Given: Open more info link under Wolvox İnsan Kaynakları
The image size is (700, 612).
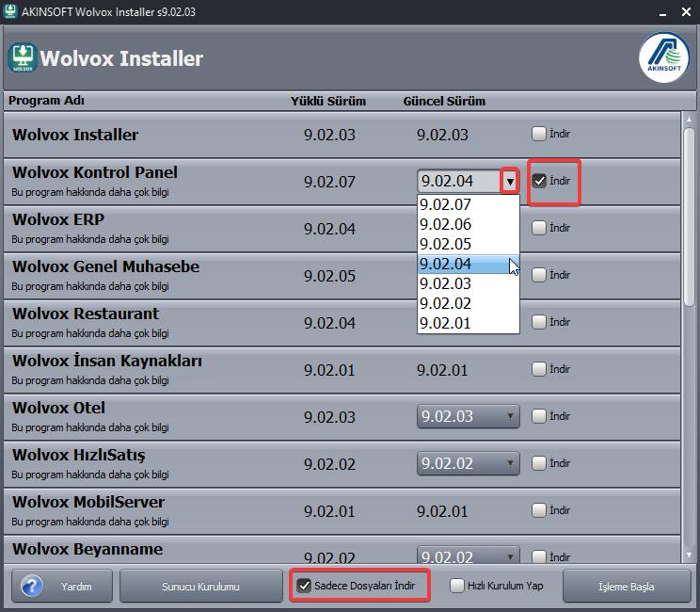Looking at the screenshot, I should tap(90, 380).
